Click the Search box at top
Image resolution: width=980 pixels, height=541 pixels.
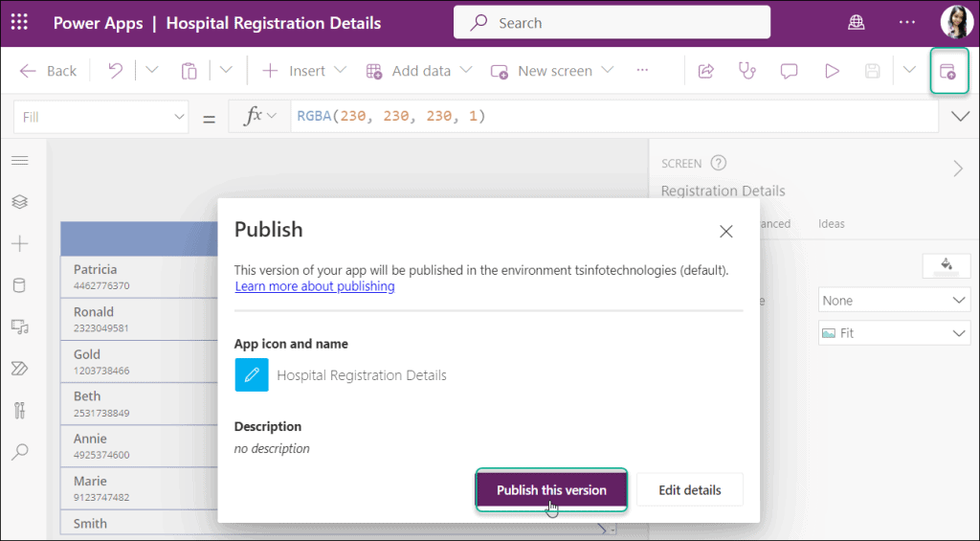coord(612,23)
